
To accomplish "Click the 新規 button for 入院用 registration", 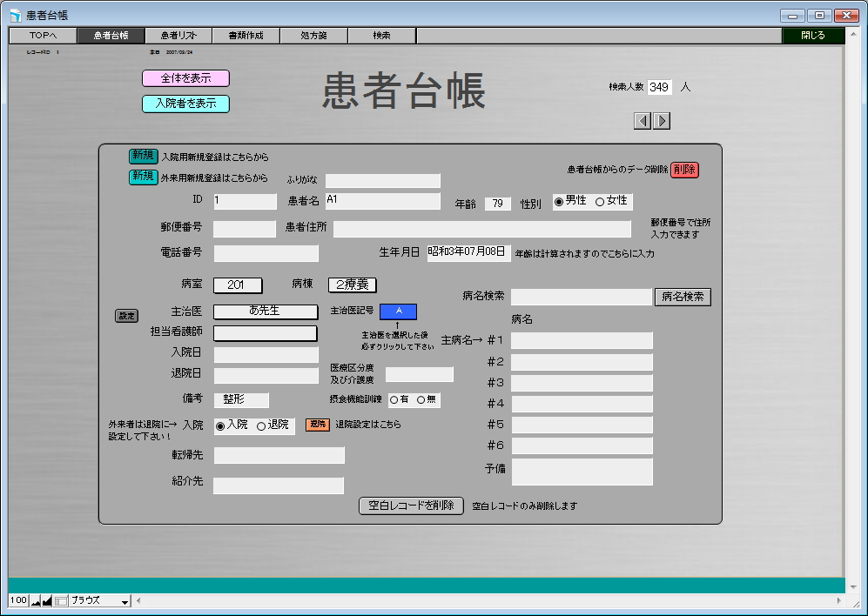I will point(144,156).
